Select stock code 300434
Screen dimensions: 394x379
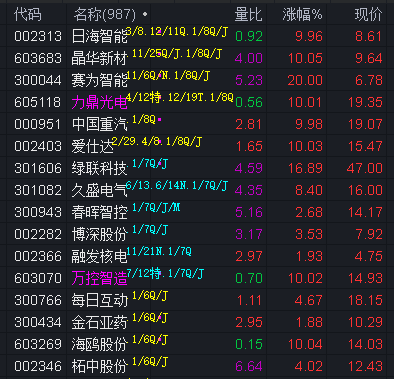[38, 322]
